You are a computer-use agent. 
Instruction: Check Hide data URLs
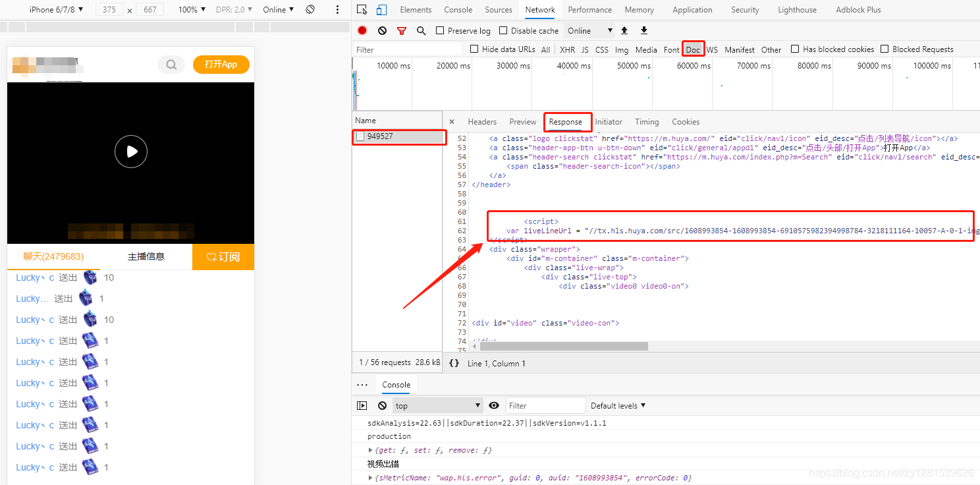coord(474,49)
